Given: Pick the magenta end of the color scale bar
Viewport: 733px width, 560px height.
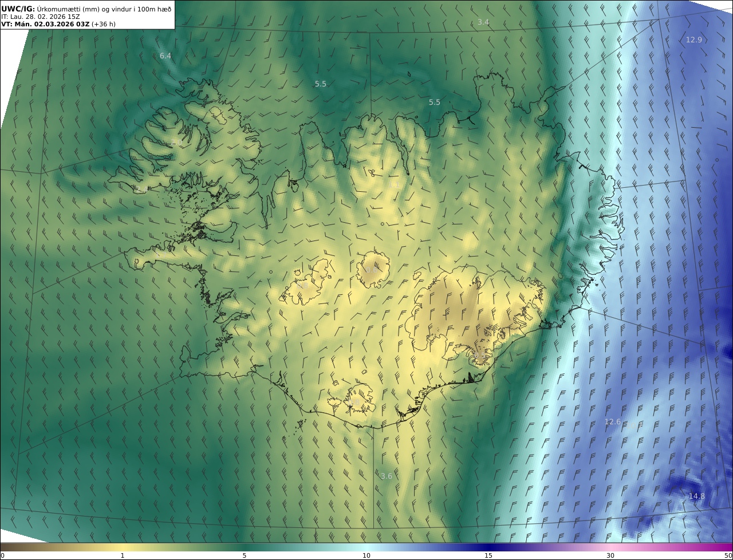Looking at the screenshot, I should (726, 547).
